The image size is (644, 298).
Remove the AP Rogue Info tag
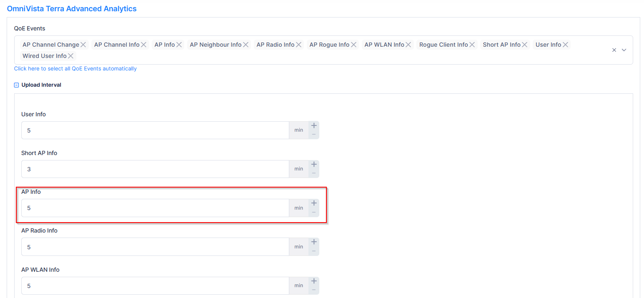click(354, 45)
